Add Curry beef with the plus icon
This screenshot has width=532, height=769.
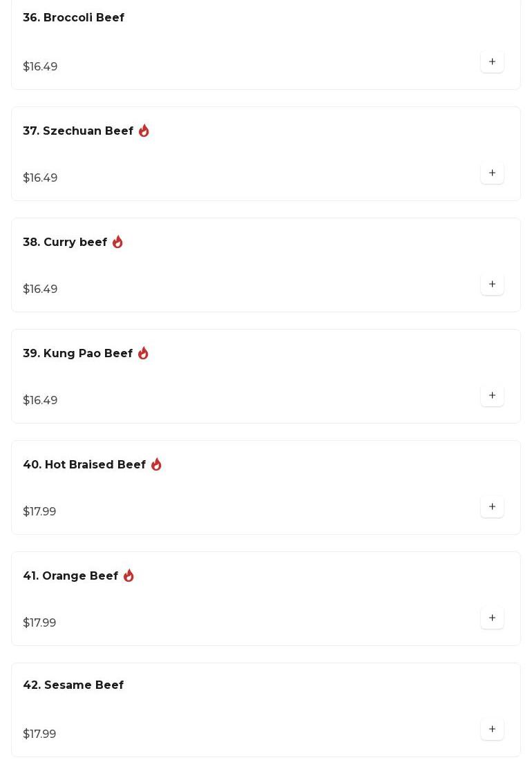coord(492,284)
